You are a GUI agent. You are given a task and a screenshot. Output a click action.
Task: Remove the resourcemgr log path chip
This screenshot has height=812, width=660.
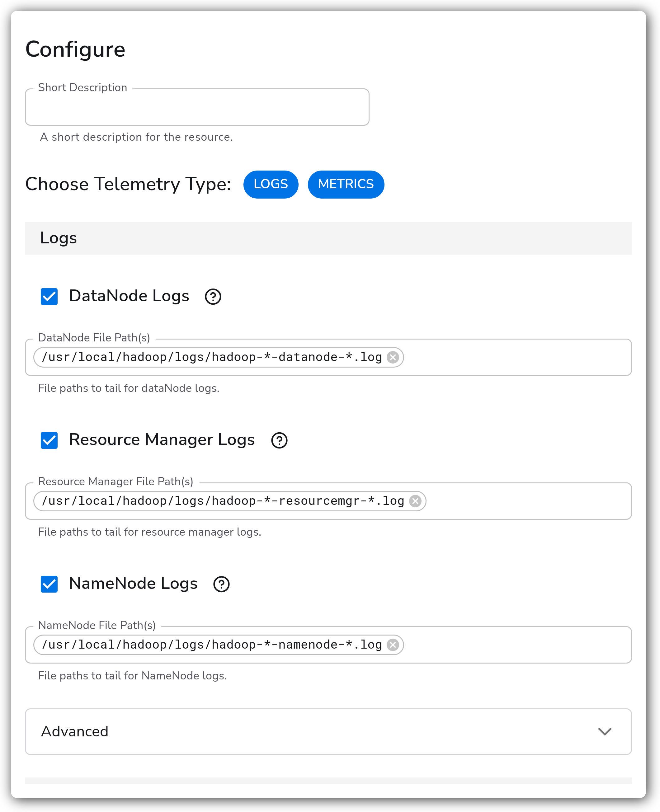[415, 501]
